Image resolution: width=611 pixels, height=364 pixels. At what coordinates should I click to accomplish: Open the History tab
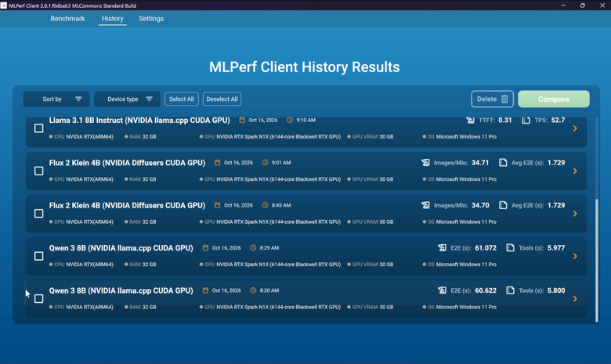coord(113,19)
